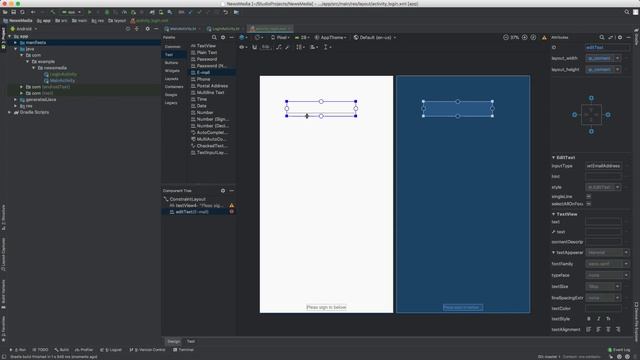Search the Palette with magnifier icon
The height and width of the screenshot is (360, 640).
(214, 37)
